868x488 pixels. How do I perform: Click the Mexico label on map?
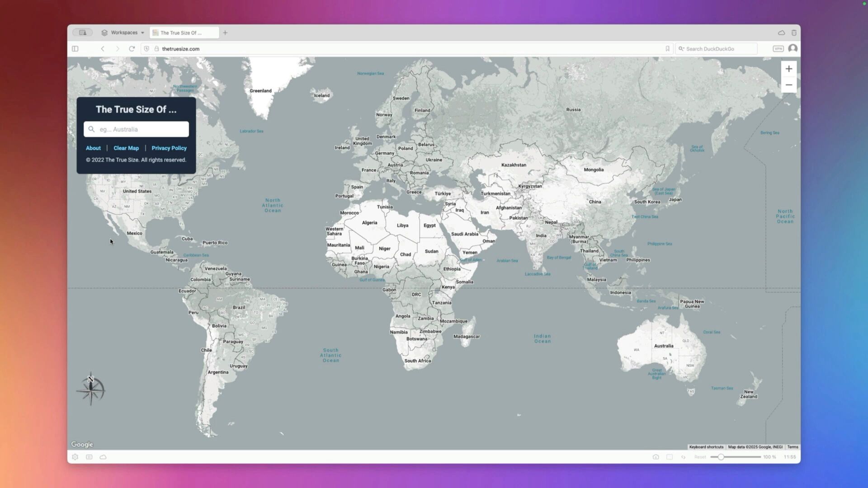pyautogui.click(x=134, y=234)
